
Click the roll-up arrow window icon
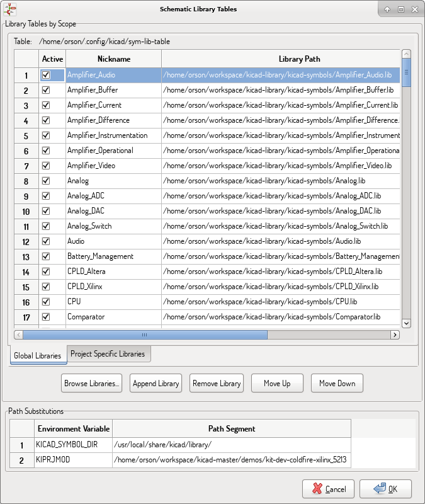(387, 9)
